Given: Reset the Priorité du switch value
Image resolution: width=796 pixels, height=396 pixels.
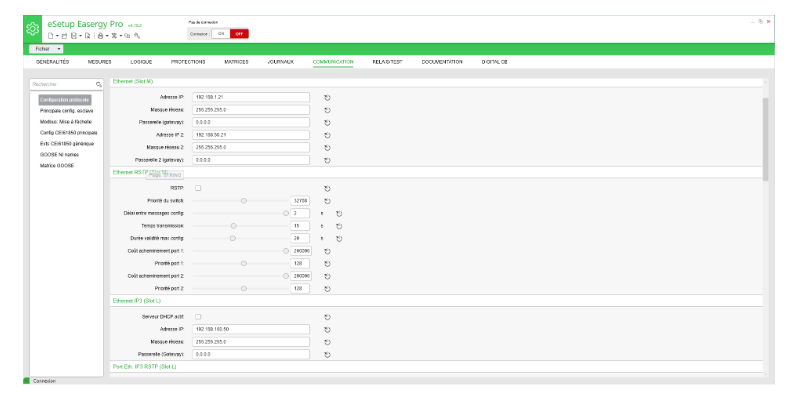Looking at the screenshot, I should click(x=327, y=201).
